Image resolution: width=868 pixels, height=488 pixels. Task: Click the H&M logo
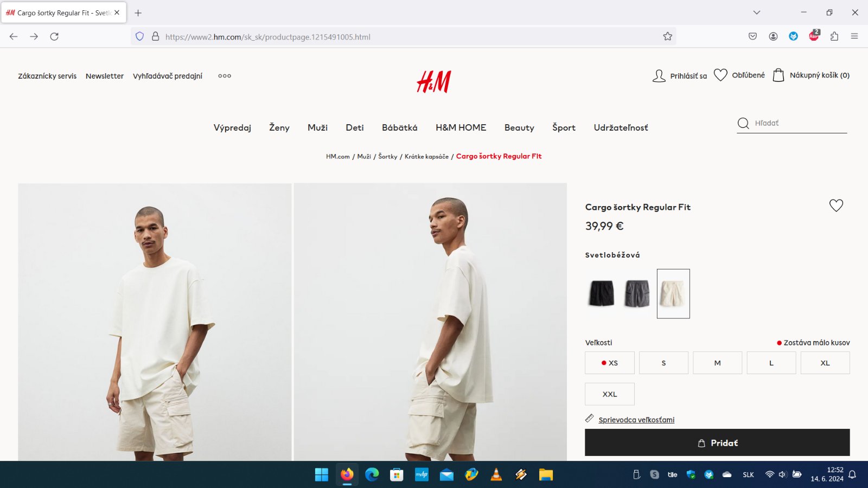pyautogui.click(x=434, y=82)
